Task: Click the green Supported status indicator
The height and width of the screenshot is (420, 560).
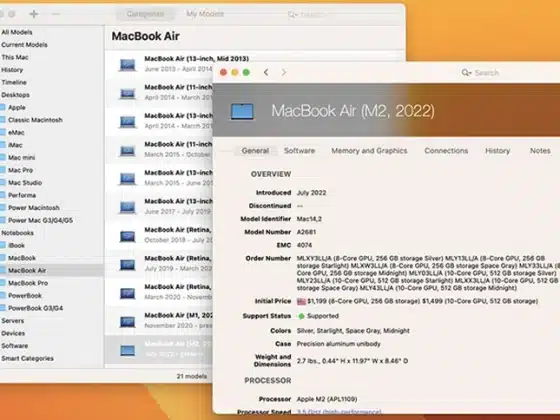Action: click(301, 316)
